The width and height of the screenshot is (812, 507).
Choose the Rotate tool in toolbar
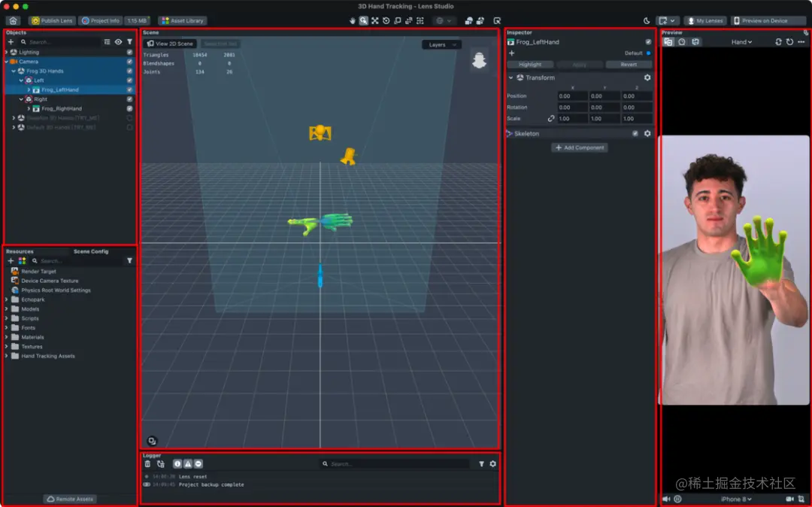click(386, 21)
